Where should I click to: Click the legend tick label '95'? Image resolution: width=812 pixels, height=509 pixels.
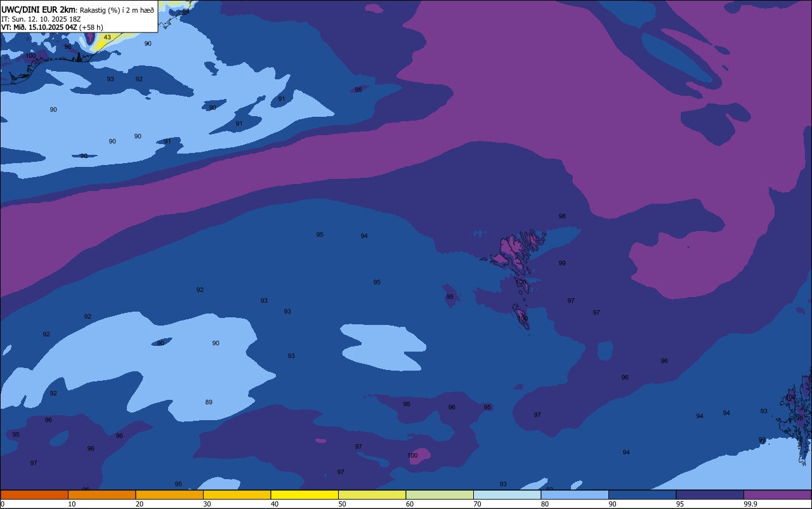(x=680, y=504)
